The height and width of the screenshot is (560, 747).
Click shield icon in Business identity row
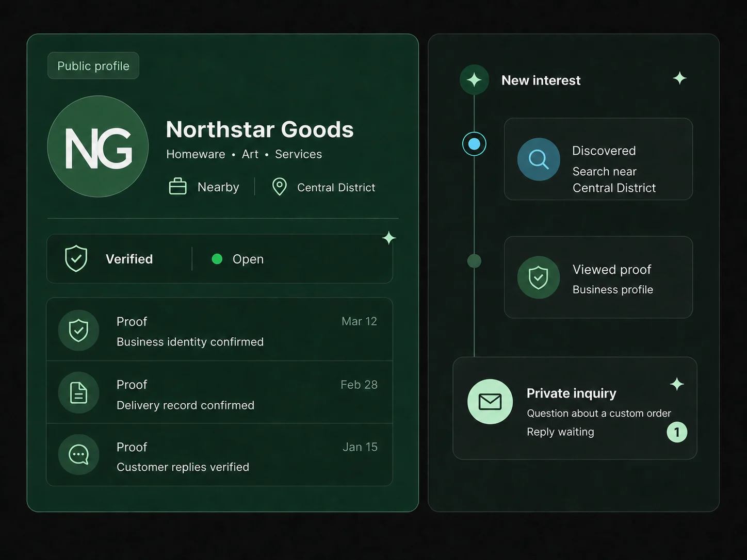(78, 331)
